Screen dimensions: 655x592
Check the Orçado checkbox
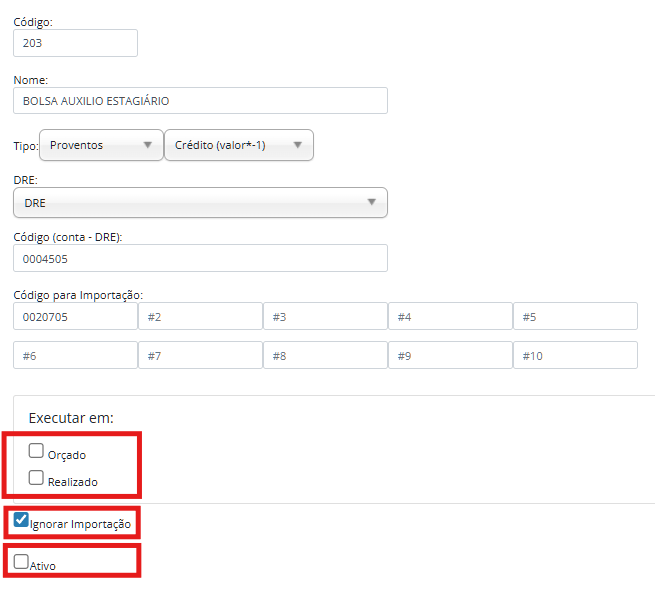(36, 451)
